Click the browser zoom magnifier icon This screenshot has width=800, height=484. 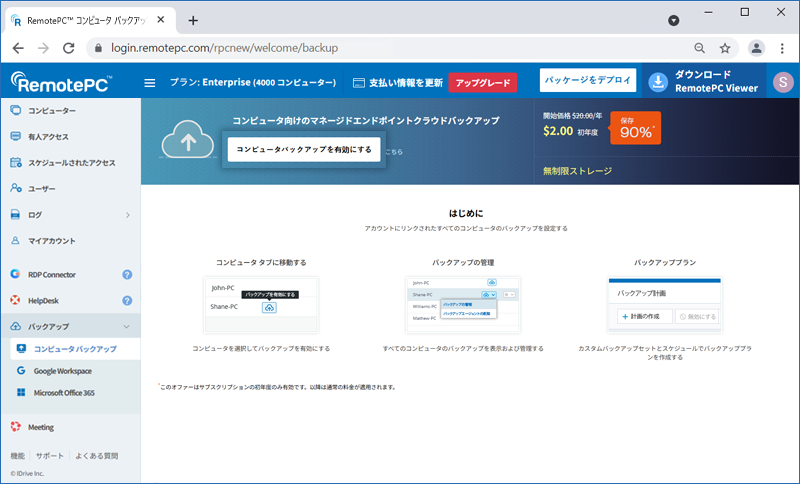699,48
